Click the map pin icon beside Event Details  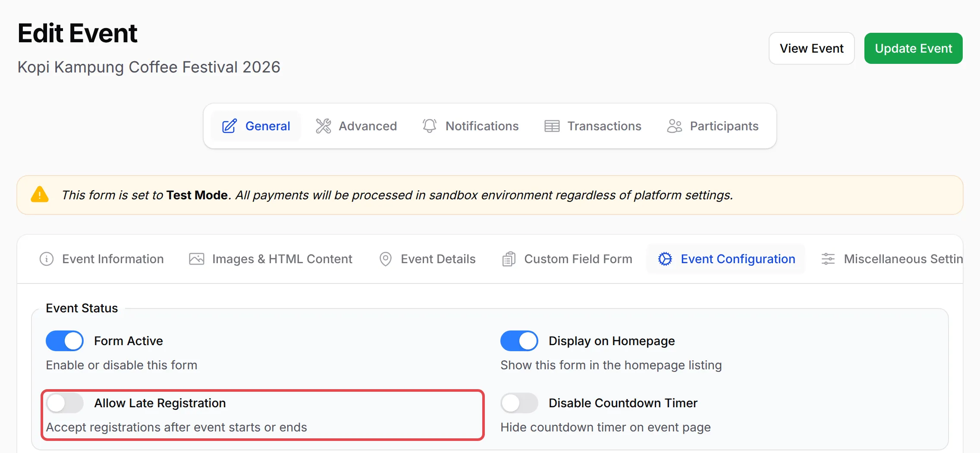point(385,259)
